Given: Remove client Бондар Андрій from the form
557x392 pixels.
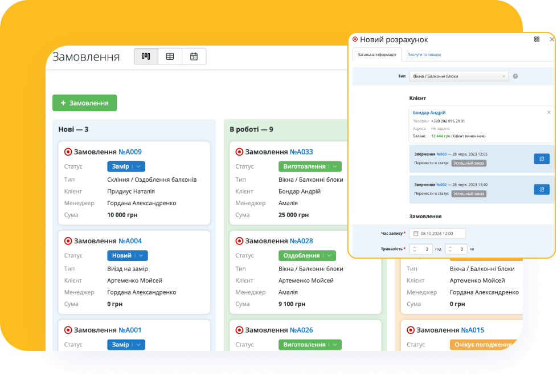Looking at the screenshot, I should [548, 112].
